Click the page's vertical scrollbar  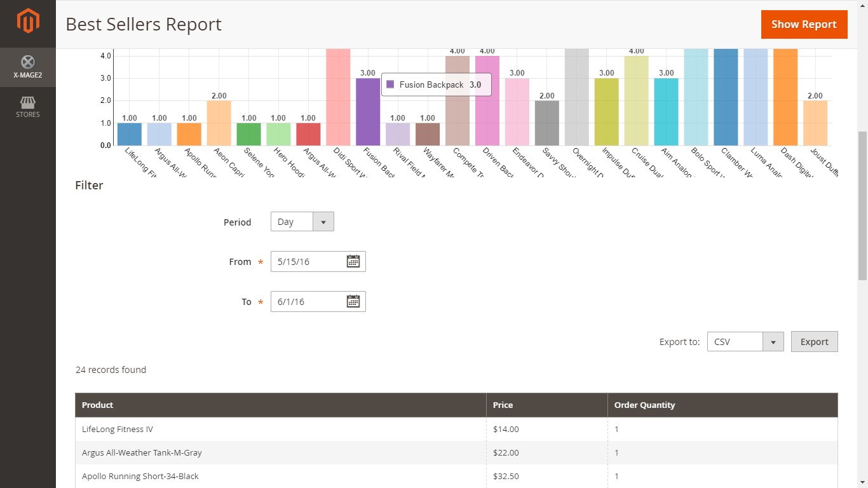pyautogui.click(x=862, y=207)
